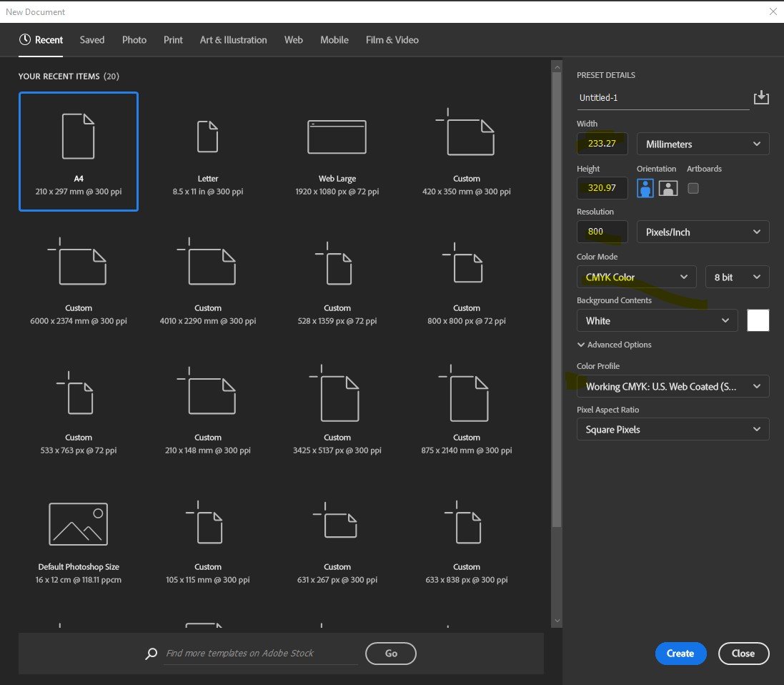Select the Default Photoshop Size preset
Image resolution: width=784 pixels, height=685 pixels.
click(79, 523)
